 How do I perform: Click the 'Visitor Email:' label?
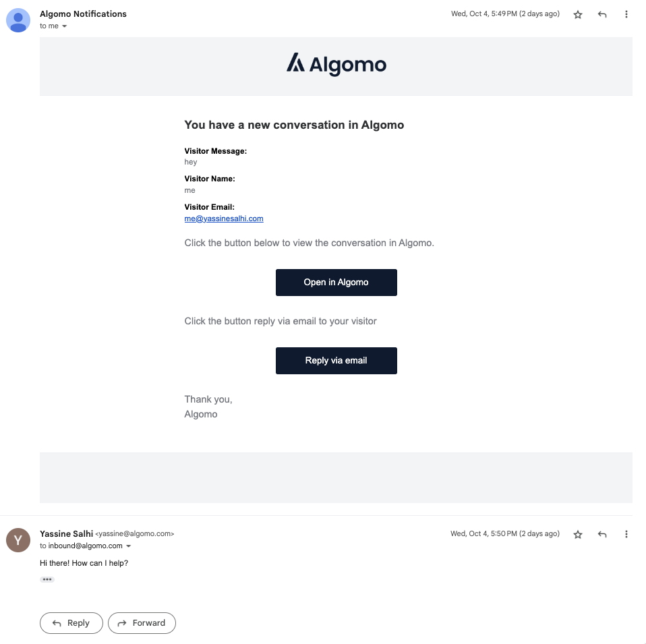point(209,207)
